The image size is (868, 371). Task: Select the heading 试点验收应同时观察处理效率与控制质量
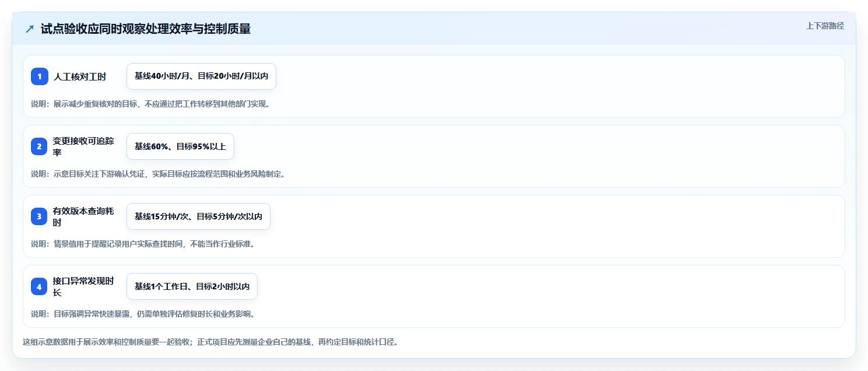coord(146,29)
